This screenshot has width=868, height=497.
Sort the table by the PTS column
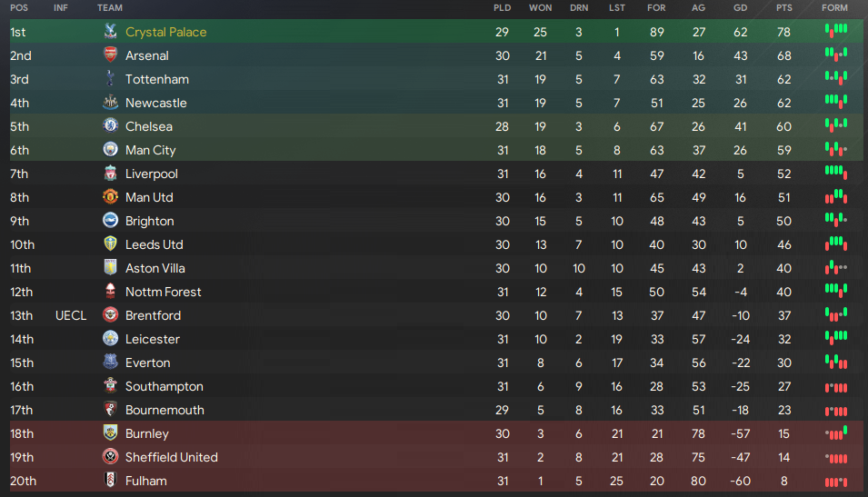coord(783,8)
